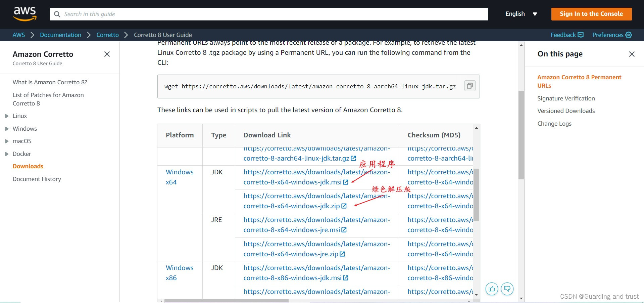Click the main content scroll-down arrow
This screenshot has height=303, width=644.
pos(521,298)
